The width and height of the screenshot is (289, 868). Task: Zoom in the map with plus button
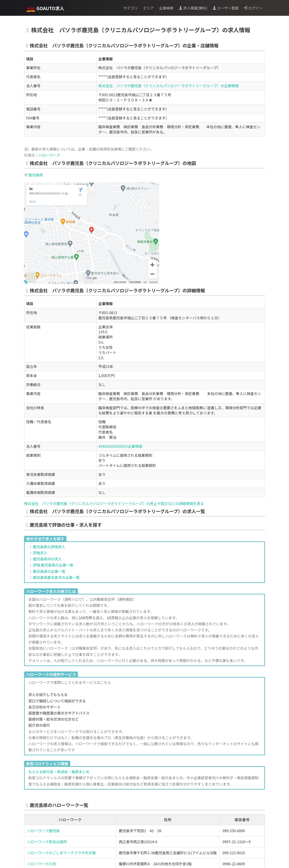pos(152,265)
